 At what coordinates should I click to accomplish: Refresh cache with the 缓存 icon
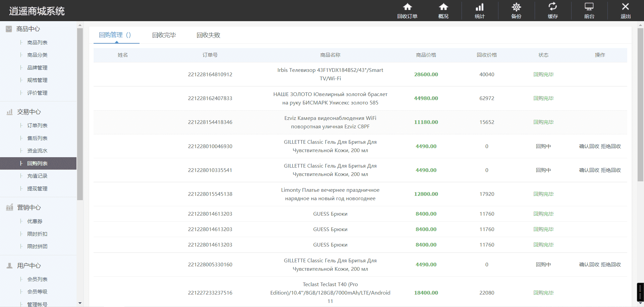point(553,7)
